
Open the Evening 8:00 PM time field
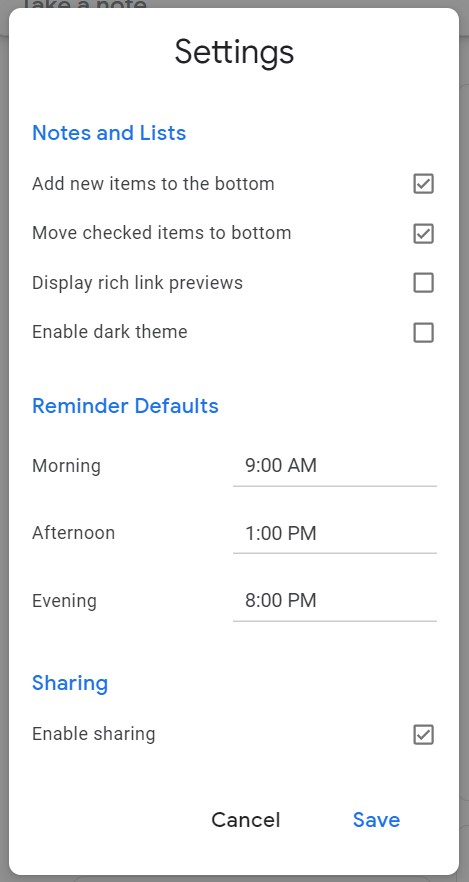tap(335, 601)
